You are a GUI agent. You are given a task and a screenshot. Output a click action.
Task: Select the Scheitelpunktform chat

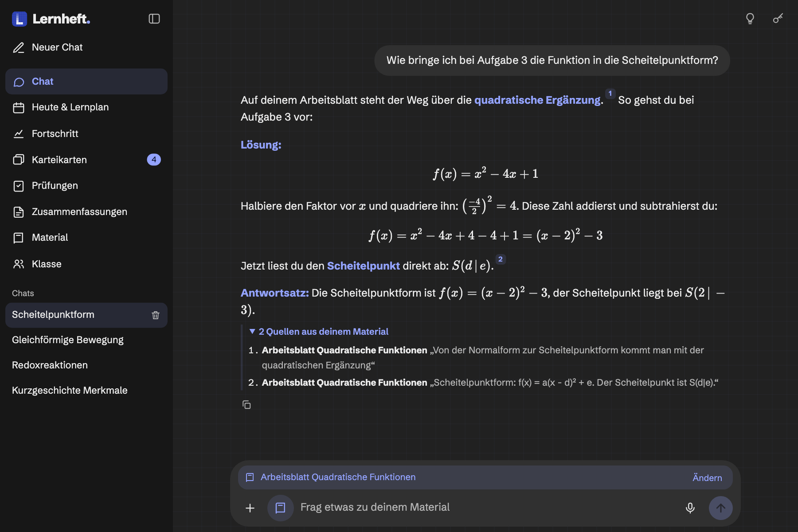[86, 315]
